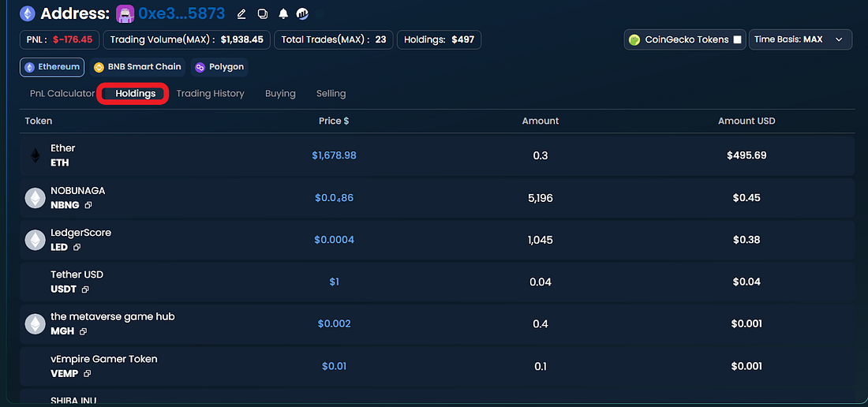Click the 5,196 amount value
868x407 pixels.
pos(541,198)
